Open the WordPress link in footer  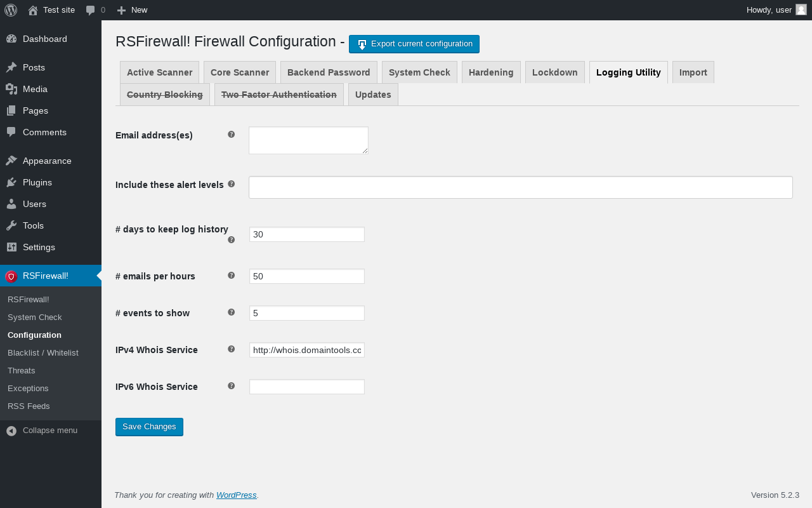click(237, 495)
